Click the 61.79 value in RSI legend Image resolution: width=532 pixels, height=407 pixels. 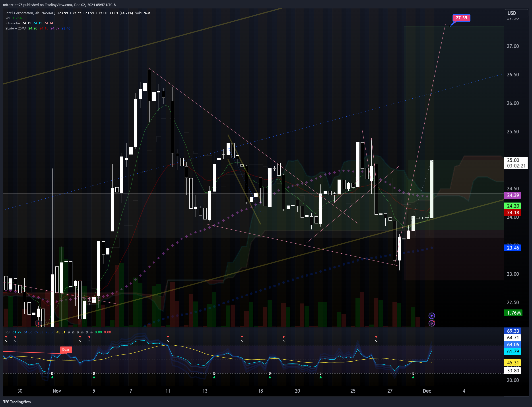(17, 332)
